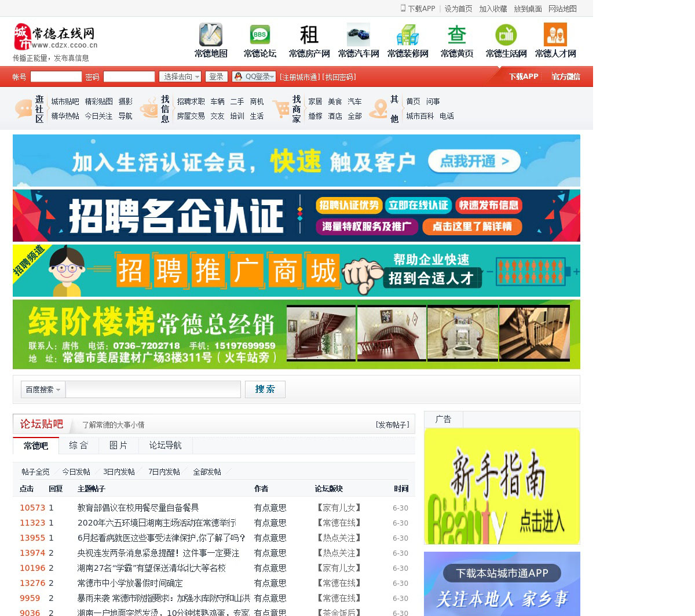This screenshot has height=616, width=695.
Task: Open the 常德地图 map icon
Action: (x=211, y=35)
